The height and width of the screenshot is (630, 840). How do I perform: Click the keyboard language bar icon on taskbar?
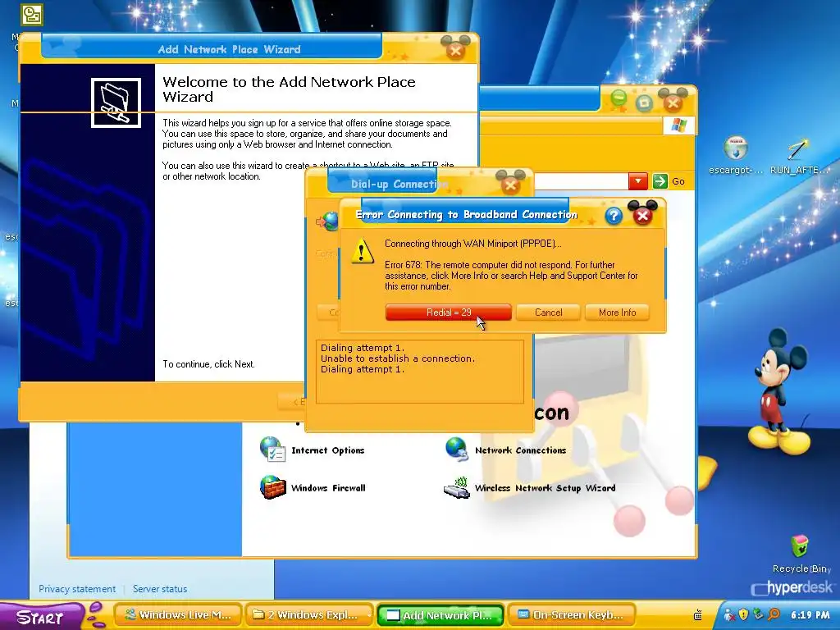click(697, 615)
